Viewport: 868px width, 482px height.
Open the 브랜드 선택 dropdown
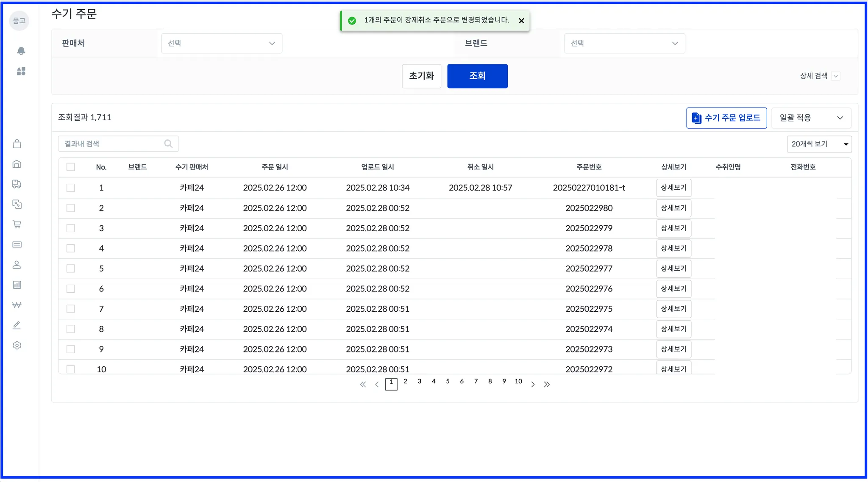(624, 43)
